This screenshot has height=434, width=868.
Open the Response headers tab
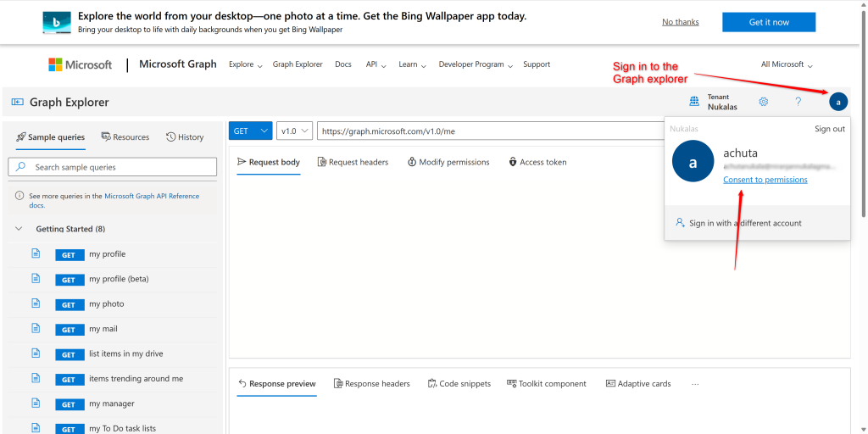[x=371, y=384]
